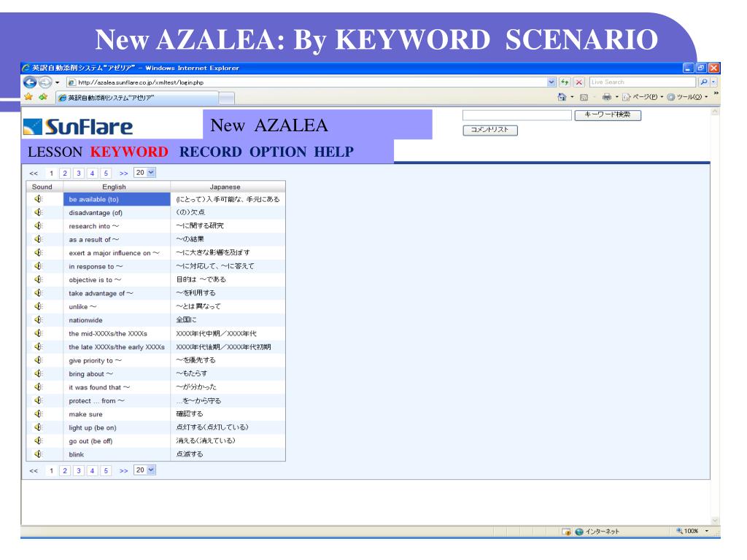Go to page 2 in top pagination
This screenshot has height=560, width=747.
[65, 174]
